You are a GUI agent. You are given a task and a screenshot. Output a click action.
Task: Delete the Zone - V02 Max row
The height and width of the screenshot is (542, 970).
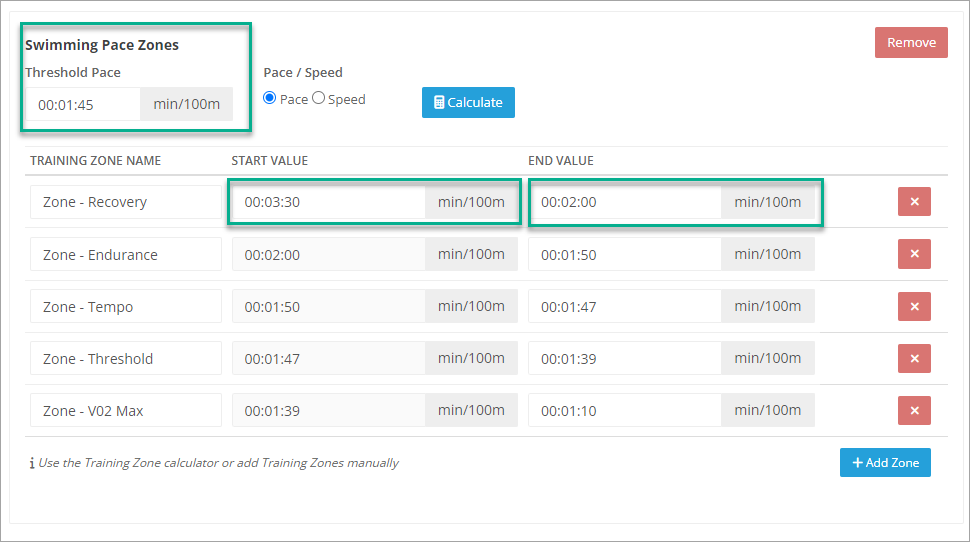click(914, 410)
